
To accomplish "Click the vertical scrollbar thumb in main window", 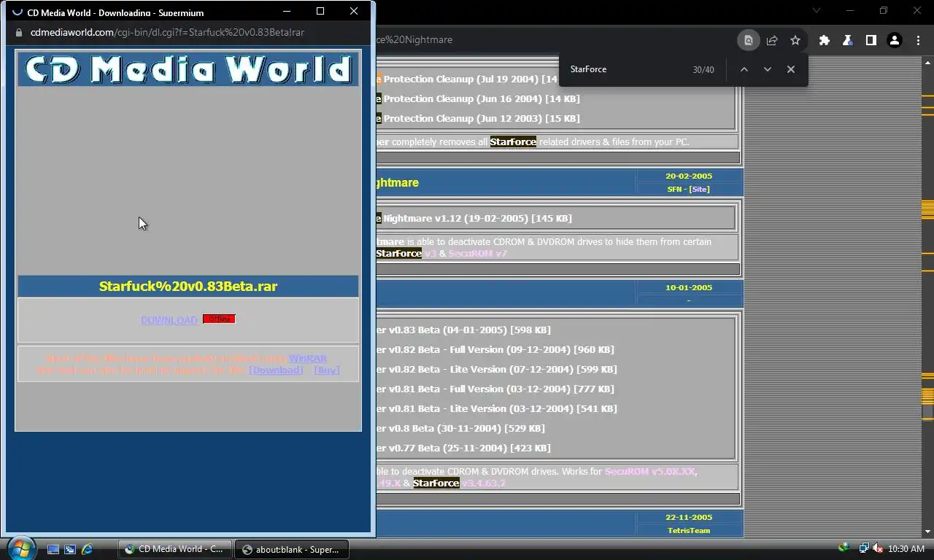I will [927, 411].
